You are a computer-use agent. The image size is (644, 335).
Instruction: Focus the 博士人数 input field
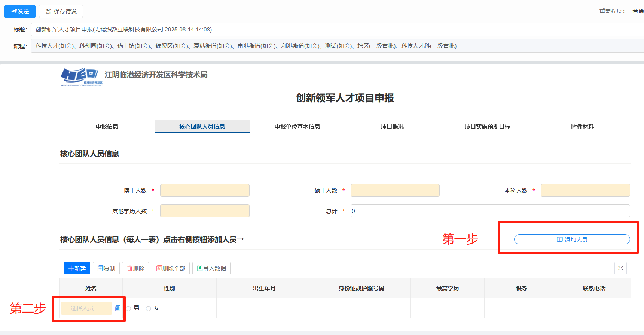click(x=205, y=190)
